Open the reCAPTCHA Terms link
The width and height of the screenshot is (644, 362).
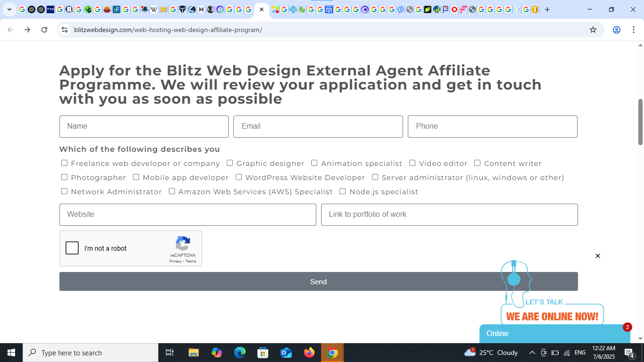(x=191, y=261)
